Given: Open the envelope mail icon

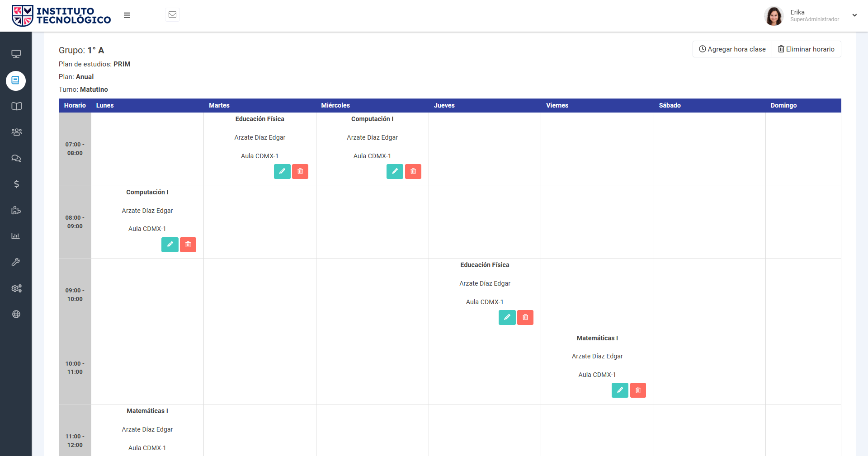Looking at the screenshot, I should [x=172, y=15].
